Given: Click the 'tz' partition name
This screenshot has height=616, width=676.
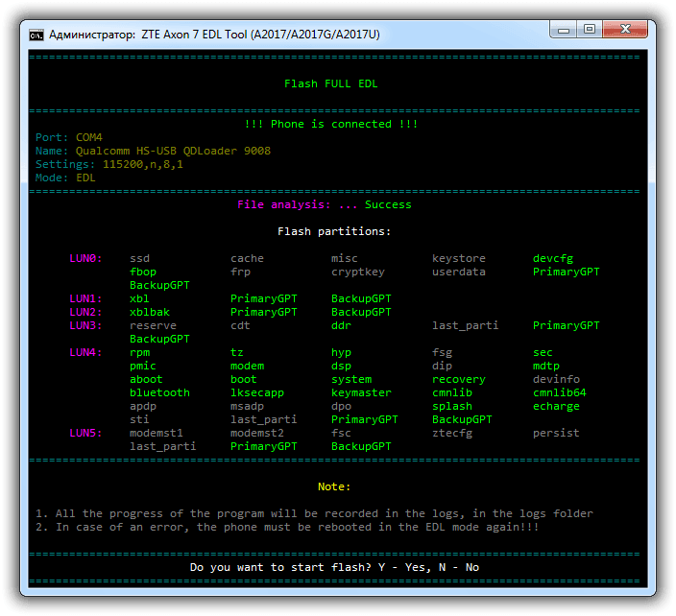Looking at the screenshot, I should click(x=236, y=352).
